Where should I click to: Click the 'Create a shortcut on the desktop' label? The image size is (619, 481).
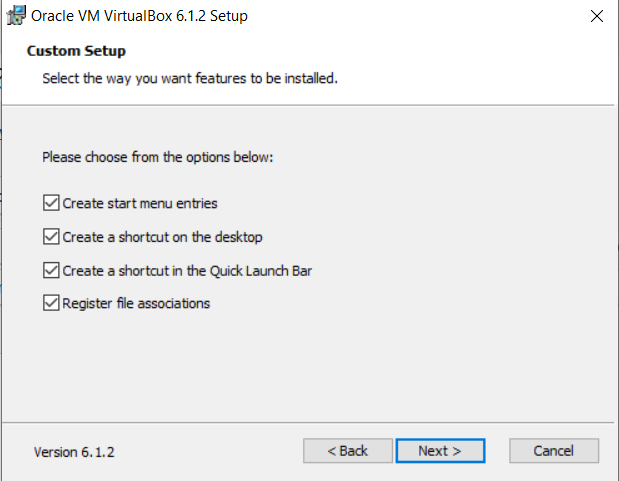(x=162, y=237)
